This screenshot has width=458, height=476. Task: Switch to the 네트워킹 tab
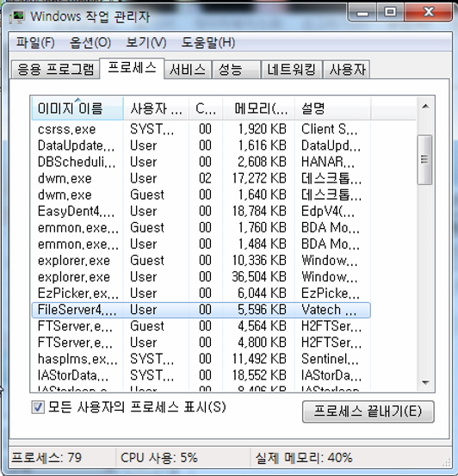pyautogui.click(x=292, y=70)
